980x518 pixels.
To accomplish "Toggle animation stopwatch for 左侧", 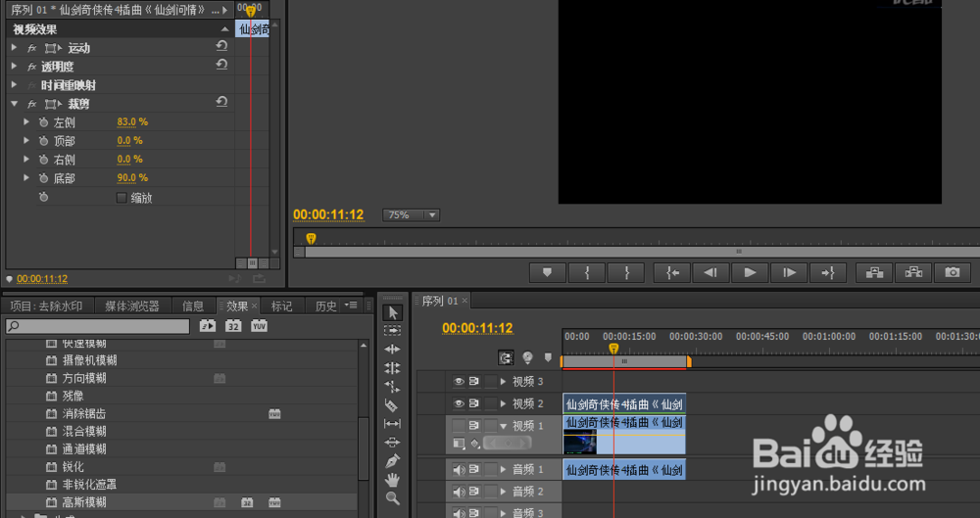I will pos(43,122).
